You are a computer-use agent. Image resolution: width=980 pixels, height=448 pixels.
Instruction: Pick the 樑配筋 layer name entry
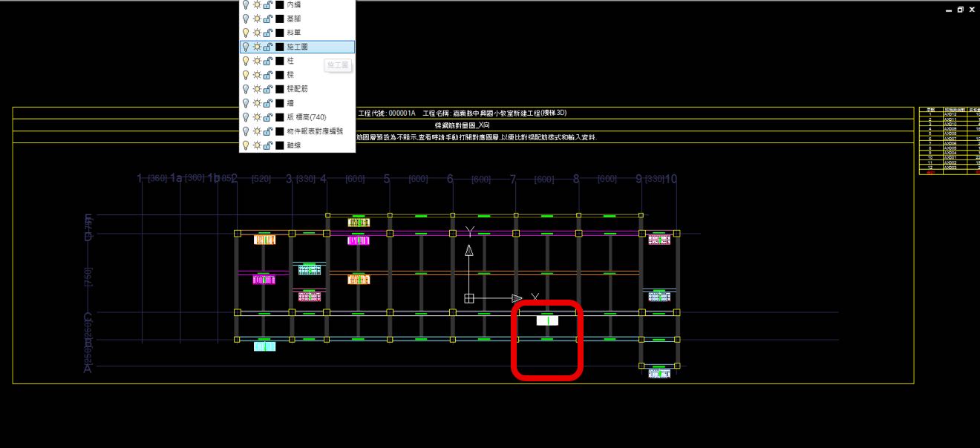point(297,89)
